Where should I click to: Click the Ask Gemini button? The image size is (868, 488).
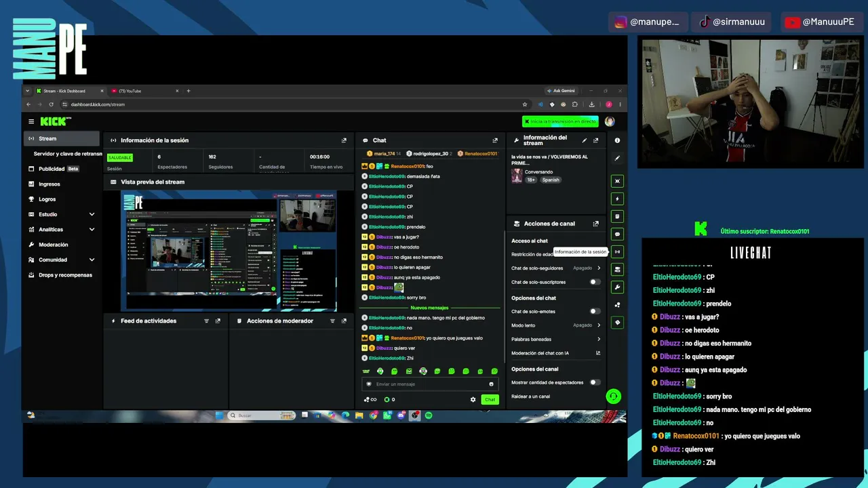tap(560, 91)
